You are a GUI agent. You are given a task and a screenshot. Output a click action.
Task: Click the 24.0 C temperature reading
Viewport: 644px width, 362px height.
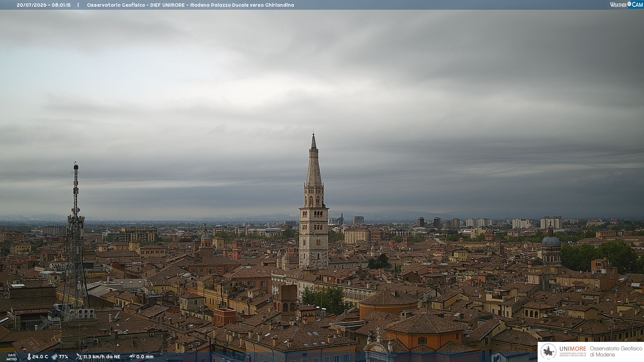coord(40,357)
